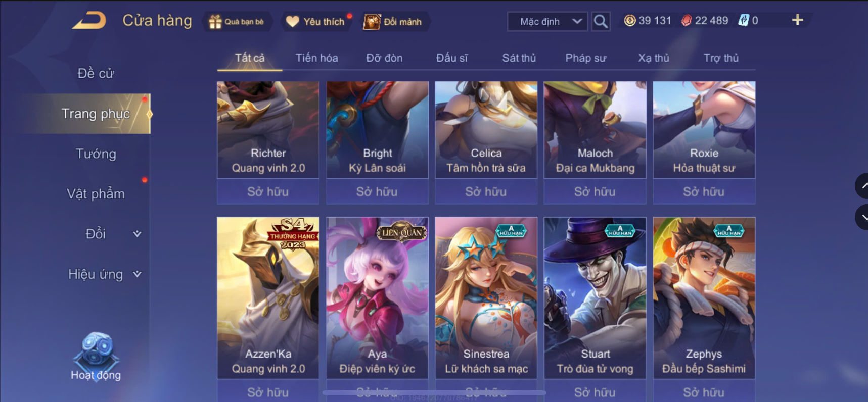
Task: Switch to the Pháp sư tab
Action: tap(585, 58)
